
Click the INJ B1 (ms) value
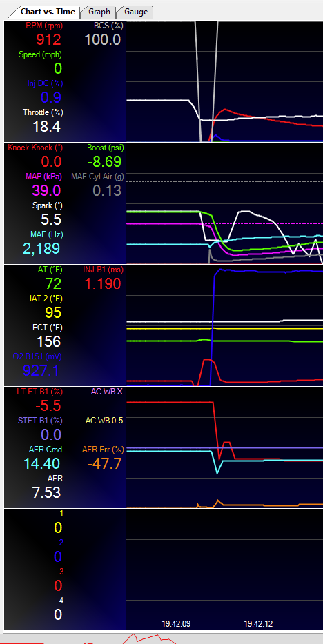point(103,284)
